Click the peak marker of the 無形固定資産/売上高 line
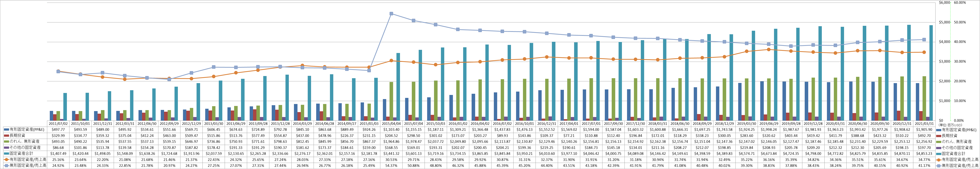Viewport: 980px width, 169px height. pyautogui.click(x=392, y=14)
